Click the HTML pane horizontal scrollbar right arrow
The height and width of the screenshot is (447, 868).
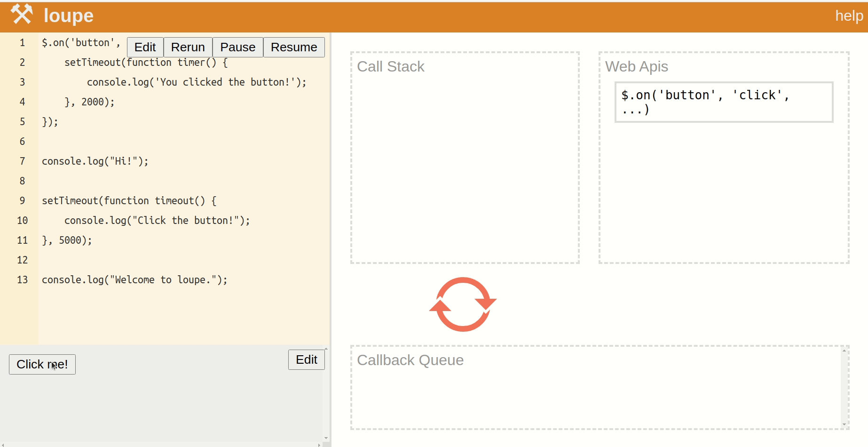(x=319, y=445)
